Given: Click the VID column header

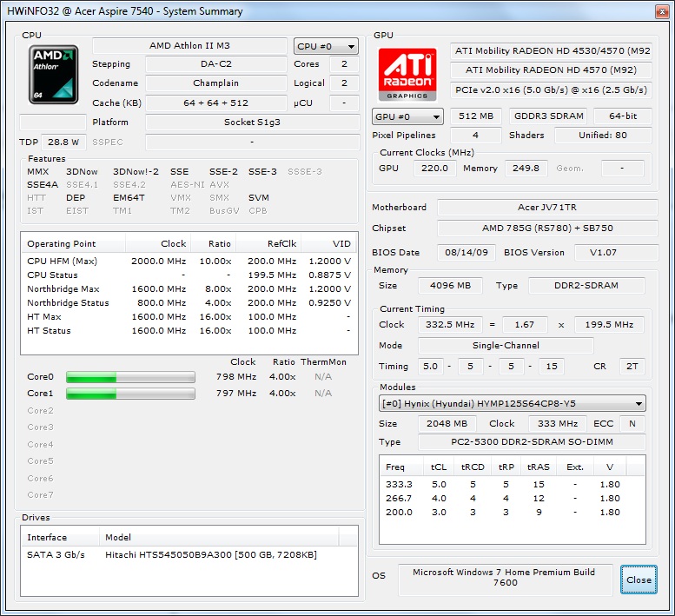Looking at the screenshot, I should click(x=329, y=243).
